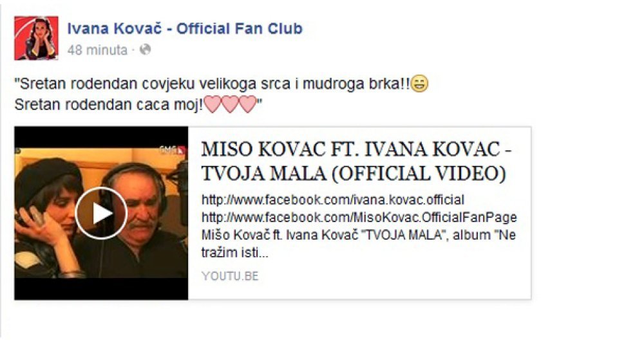Click the MisoKovac.OfficialFanPage URL text
The height and width of the screenshot is (363, 644).
pos(359,218)
